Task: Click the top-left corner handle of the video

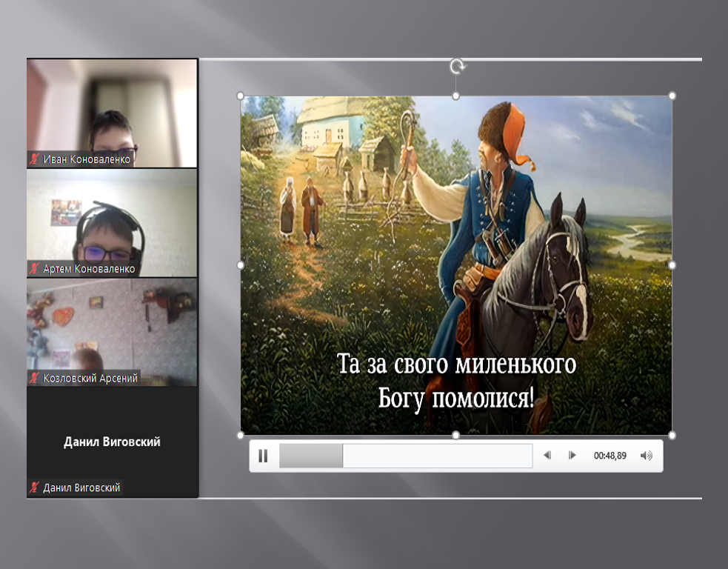Action: pyautogui.click(x=241, y=96)
